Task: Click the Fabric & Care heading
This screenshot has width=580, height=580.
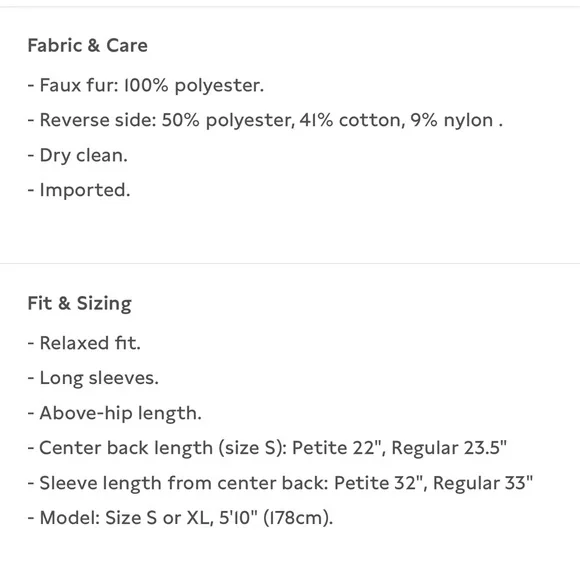Action: coord(88,45)
